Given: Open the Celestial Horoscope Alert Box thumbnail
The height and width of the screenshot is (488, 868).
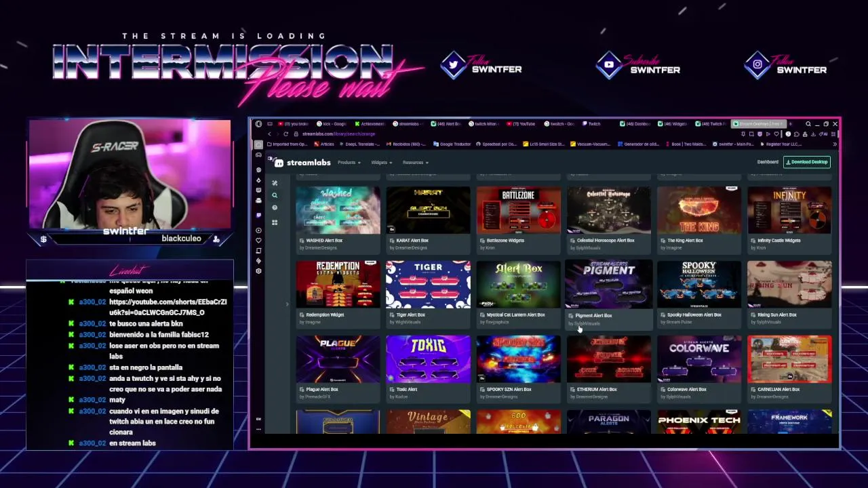Looking at the screenshot, I should [x=609, y=210].
